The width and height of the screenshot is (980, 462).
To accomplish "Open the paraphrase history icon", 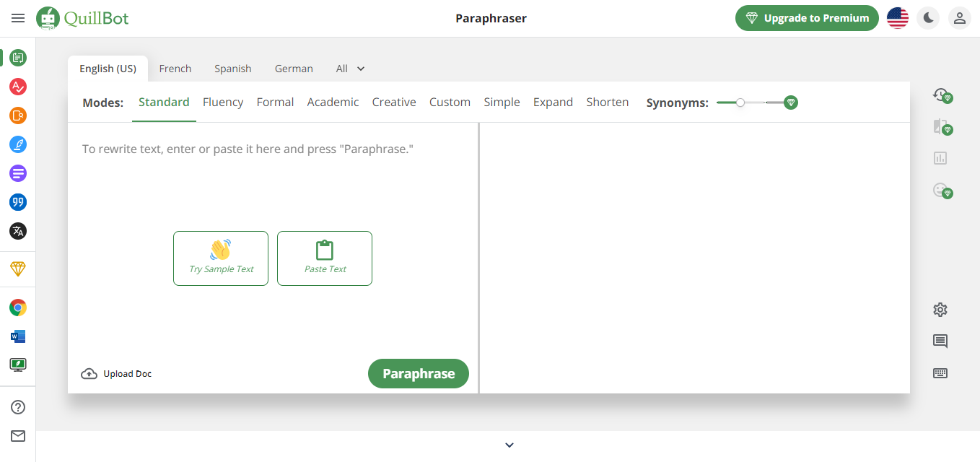I will (941, 95).
